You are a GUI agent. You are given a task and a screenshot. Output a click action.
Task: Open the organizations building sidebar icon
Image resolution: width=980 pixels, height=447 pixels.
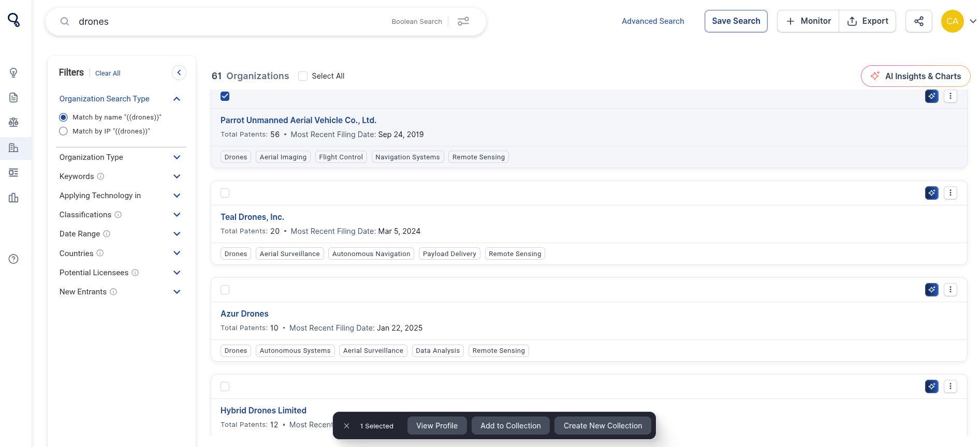pos(13,148)
